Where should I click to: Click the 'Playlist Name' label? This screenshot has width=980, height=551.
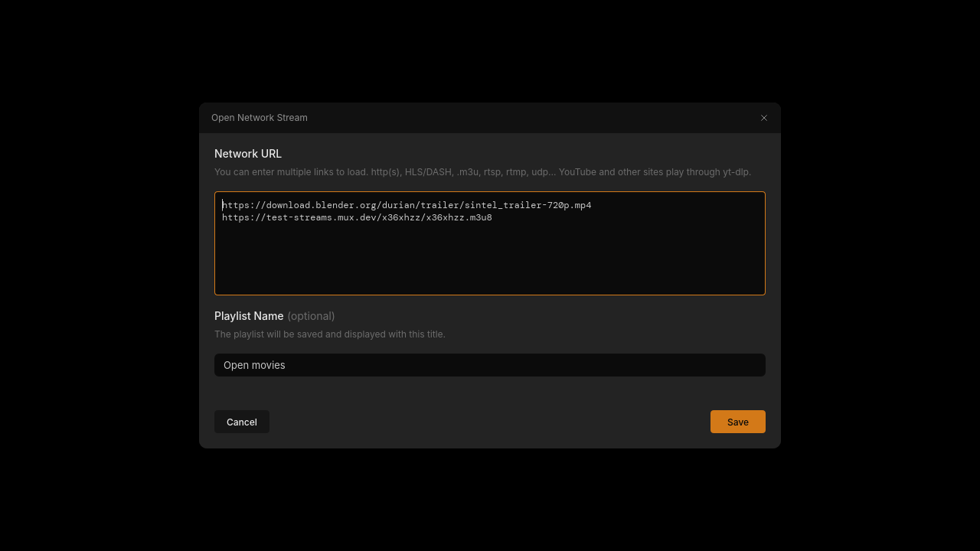pos(249,316)
